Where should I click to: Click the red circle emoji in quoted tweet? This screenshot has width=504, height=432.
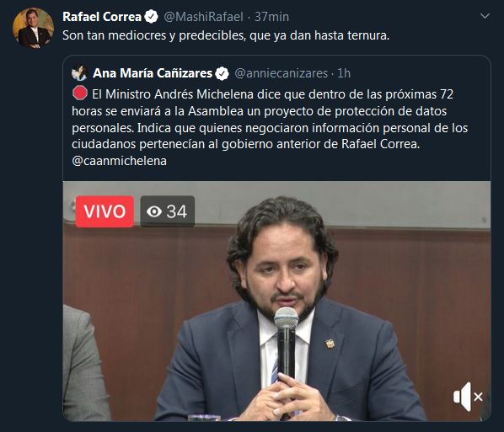pos(80,93)
